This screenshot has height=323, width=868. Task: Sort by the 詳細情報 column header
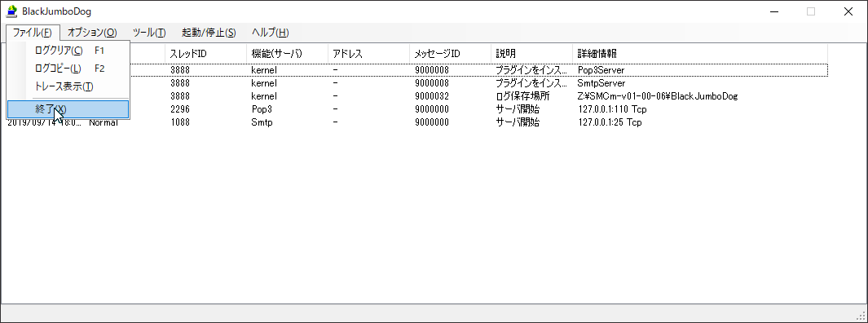(700, 54)
